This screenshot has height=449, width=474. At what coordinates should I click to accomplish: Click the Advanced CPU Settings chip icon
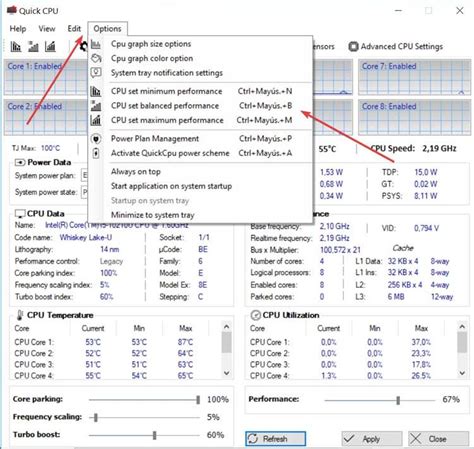[353, 47]
